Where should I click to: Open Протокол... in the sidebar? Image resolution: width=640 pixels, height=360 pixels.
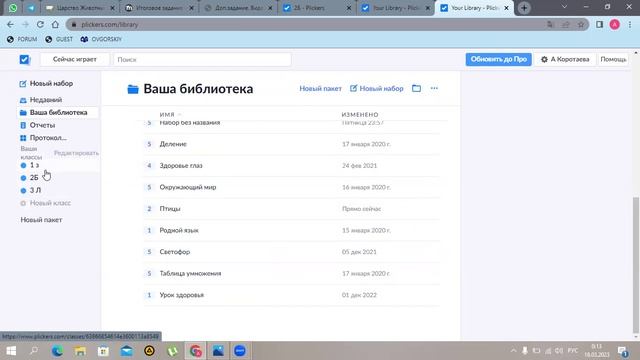[x=43, y=138]
